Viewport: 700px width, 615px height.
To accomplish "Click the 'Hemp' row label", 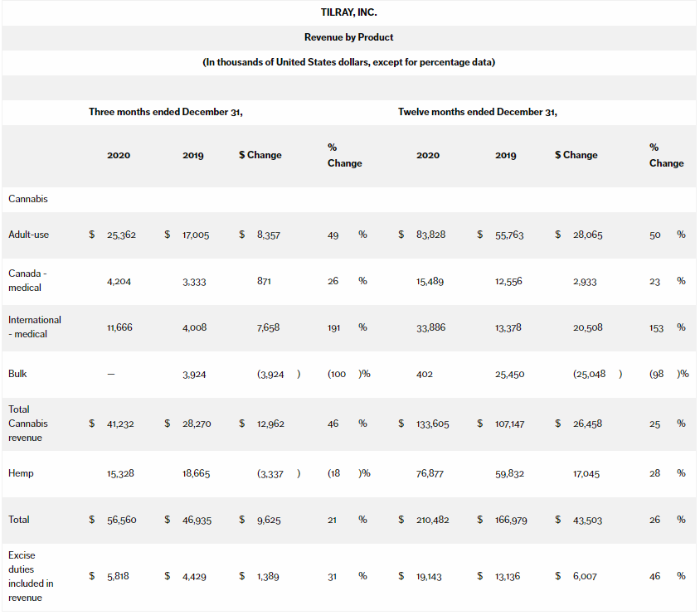I will coord(21,473).
